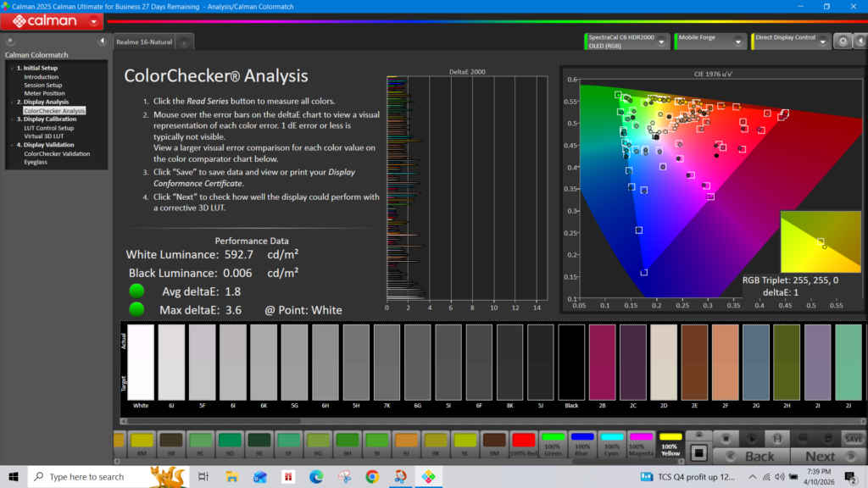Open Microsoft Edge in the taskbar
This screenshot has width=868, height=488.
coord(316,477)
